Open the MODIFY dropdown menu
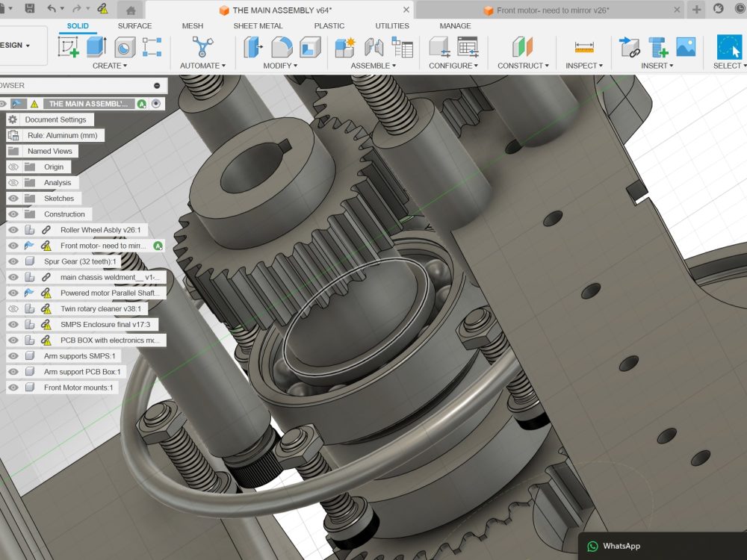The height and width of the screenshot is (560, 747). (280, 66)
